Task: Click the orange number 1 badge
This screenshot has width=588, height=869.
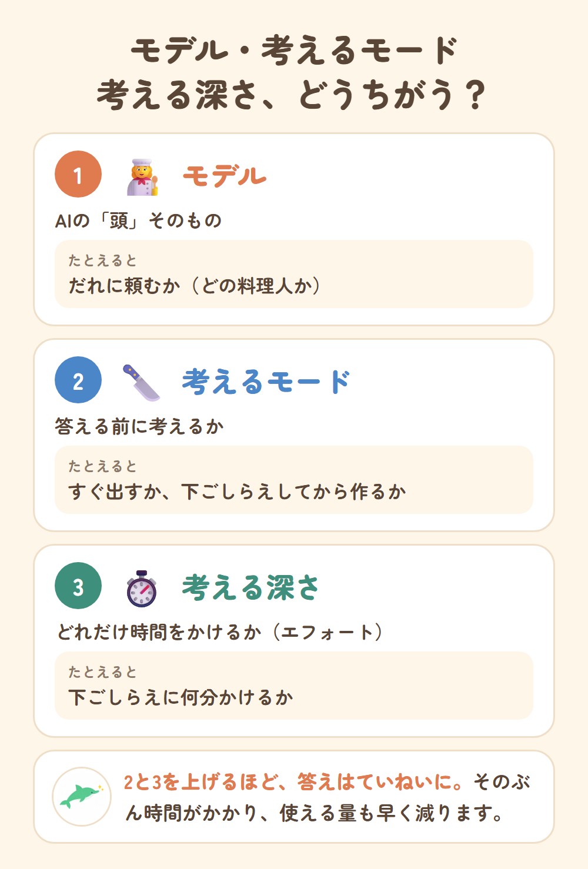Action: (x=78, y=174)
